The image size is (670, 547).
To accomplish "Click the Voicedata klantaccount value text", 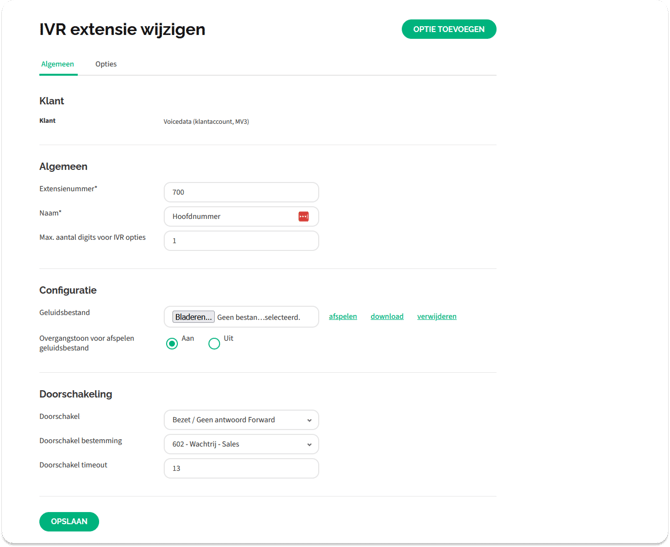I will [206, 121].
